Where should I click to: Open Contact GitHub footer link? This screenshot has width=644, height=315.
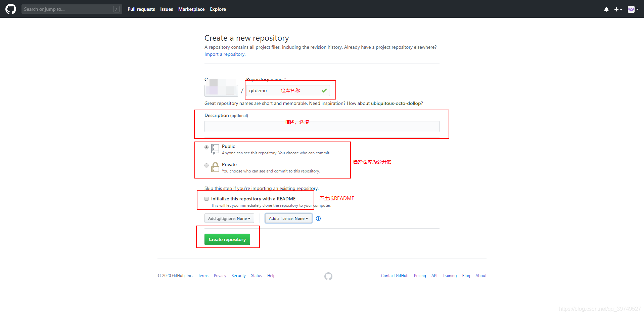[395, 276]
